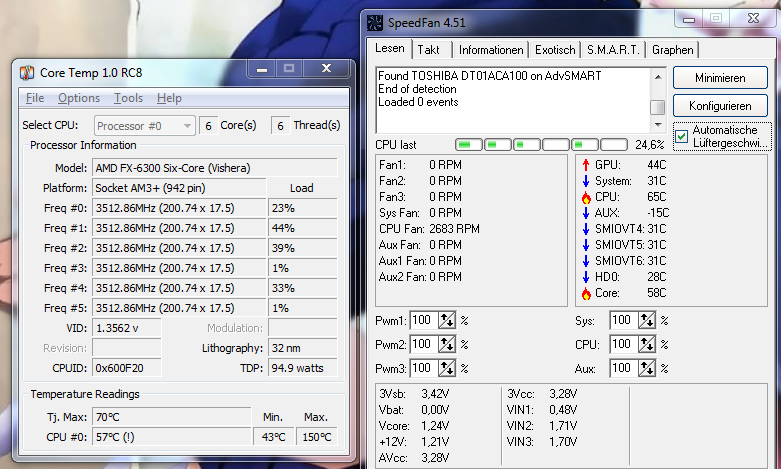Click the Platform field Socket AM3+ (942 pin)
This screenshot has width=781, height=469.
pos(179,188)
